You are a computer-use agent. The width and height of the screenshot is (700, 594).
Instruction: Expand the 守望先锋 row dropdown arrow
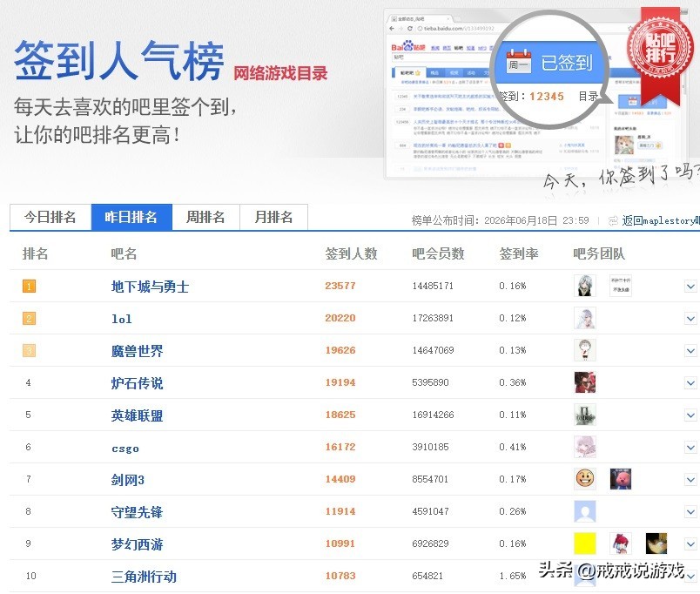coord(690,511)
